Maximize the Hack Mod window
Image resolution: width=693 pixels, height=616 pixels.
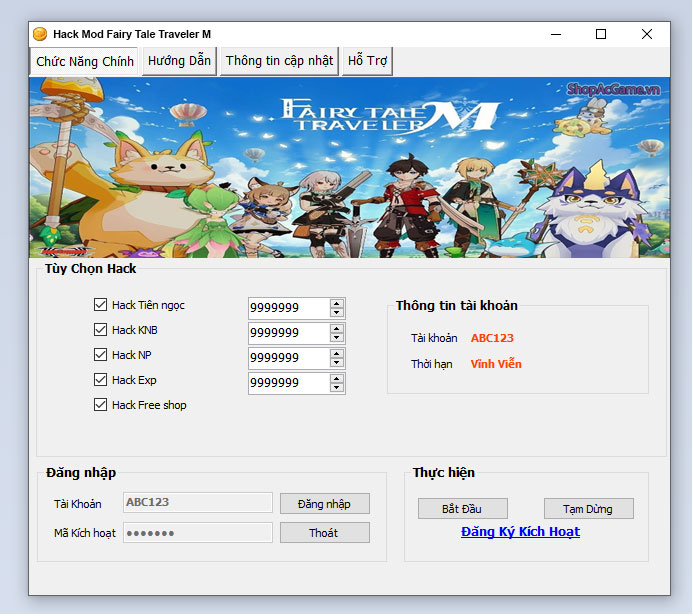click(x=601, y=34)
